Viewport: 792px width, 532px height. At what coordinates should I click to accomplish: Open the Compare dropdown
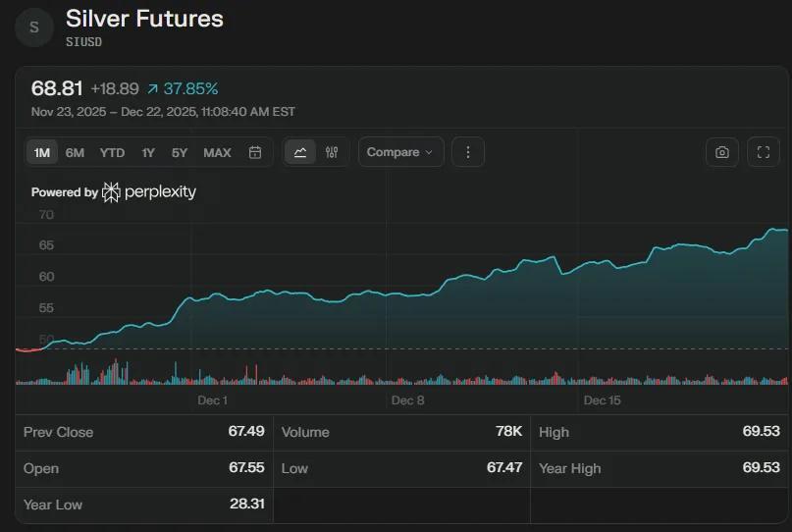click(x=400, y=152)
